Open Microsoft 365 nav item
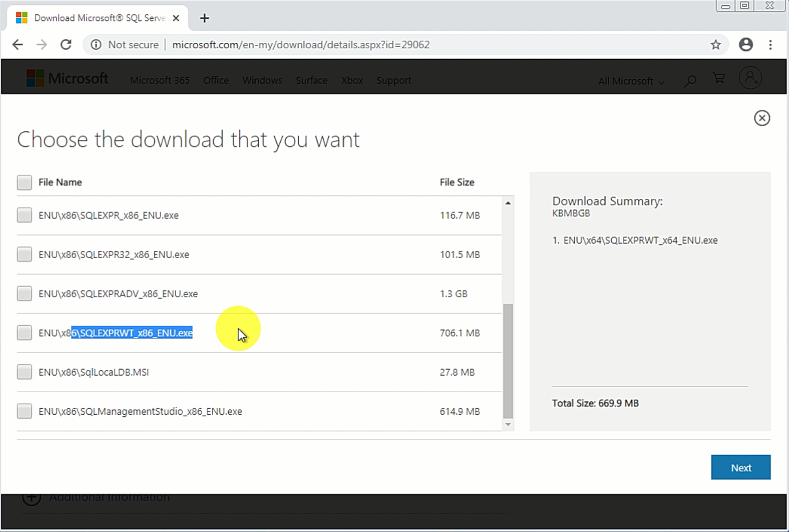Screen dimensions: 789x532 [x=160, y=80]
